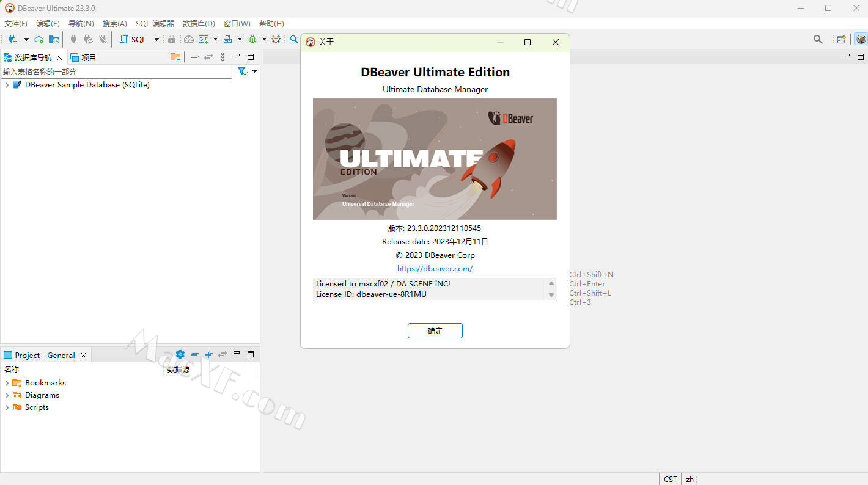This screenshot has height=485, width=868.
Task: Click the license info scrollbar down arrow
Action: [x=551, y=295]
